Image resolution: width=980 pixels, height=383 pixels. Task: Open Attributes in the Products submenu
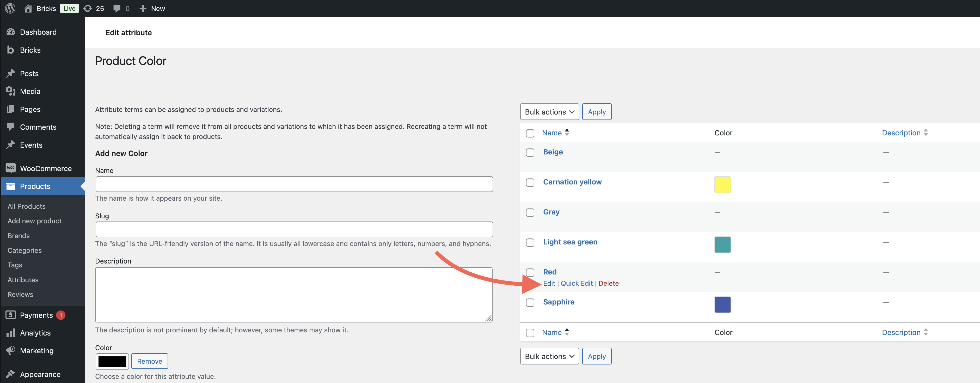click(x=23, y=279)
